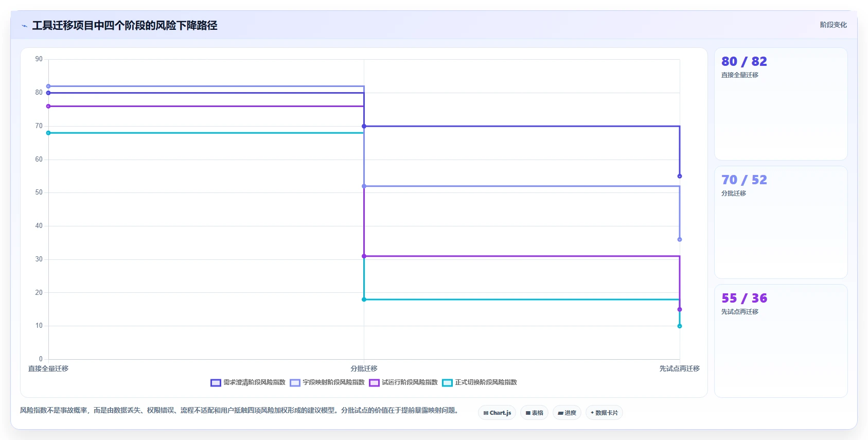Image resolution: width=868 pixels, height=440 pixels.
Task: Select the 表格 chip
Action: pyautogui.click(x=534, y=413)
